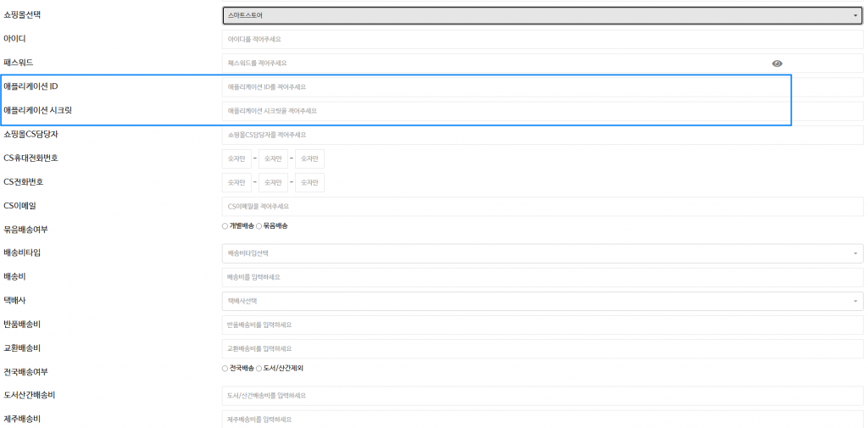Screen dimensions: 868x428
Task: Select the 전국배송 radio button
Action: click(225, 368)
